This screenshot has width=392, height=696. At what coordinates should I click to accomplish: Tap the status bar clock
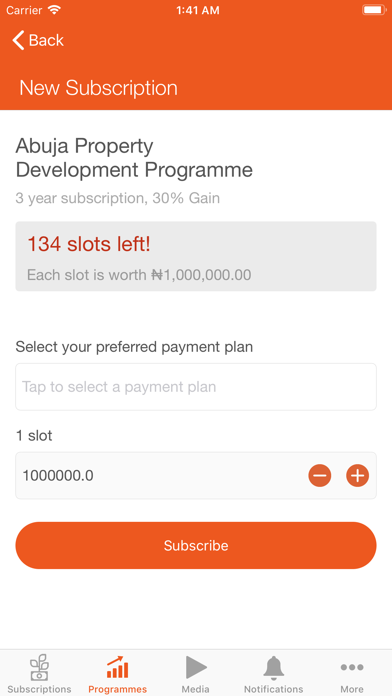pos(198,11)
